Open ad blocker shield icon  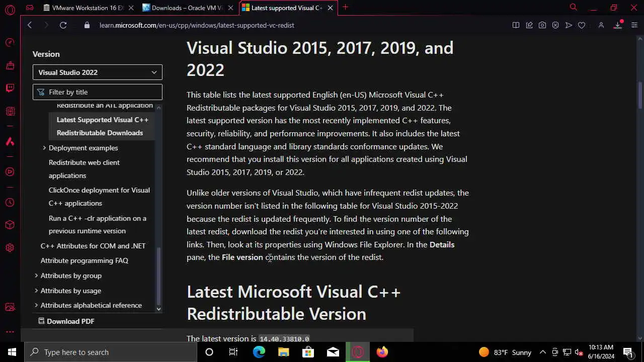coord(555,25)
